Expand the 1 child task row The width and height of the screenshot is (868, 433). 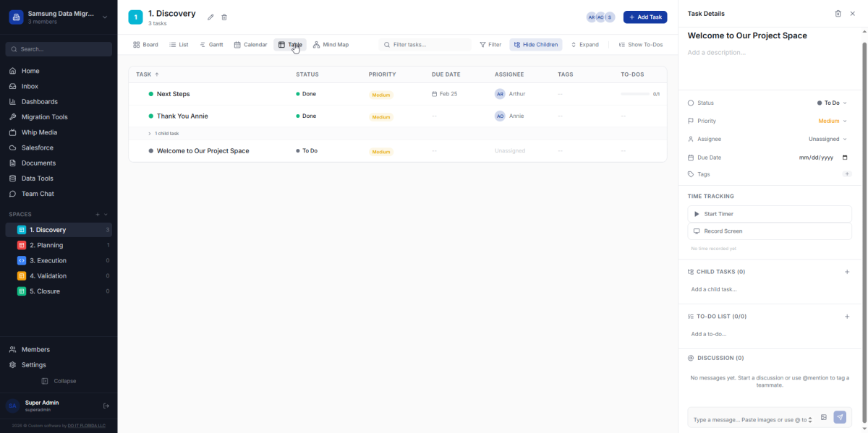(163, 134)
